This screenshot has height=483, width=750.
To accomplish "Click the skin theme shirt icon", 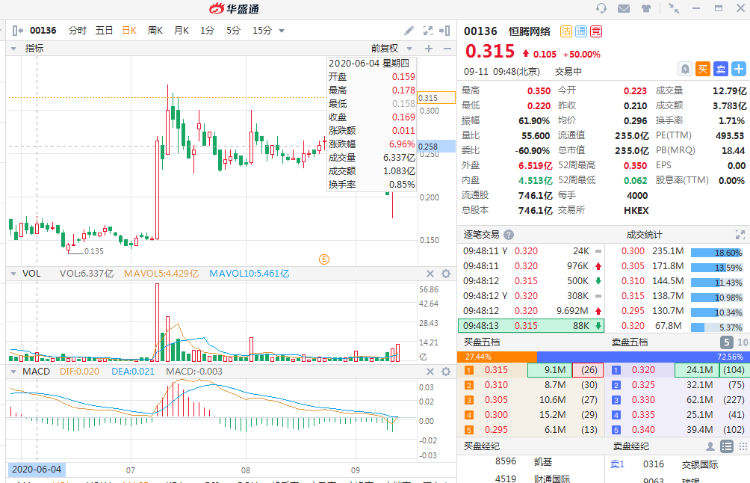I will pos(647,8).
